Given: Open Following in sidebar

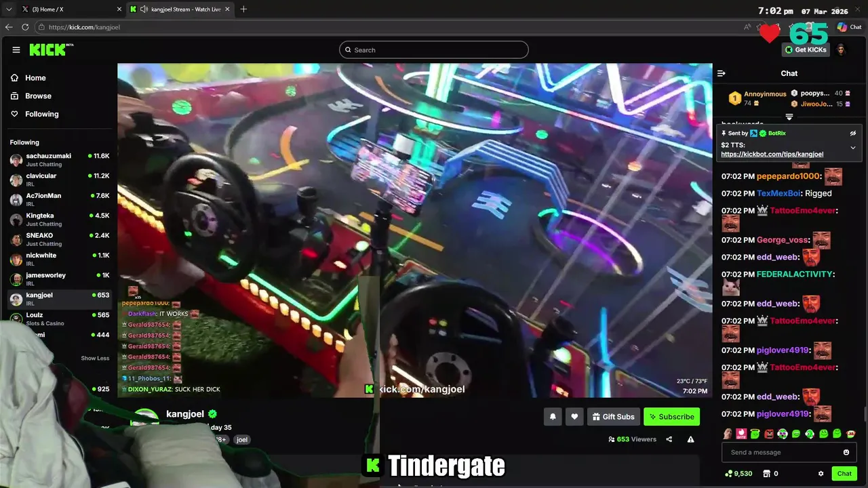Looking at the screenshot, I should (41, 114).
